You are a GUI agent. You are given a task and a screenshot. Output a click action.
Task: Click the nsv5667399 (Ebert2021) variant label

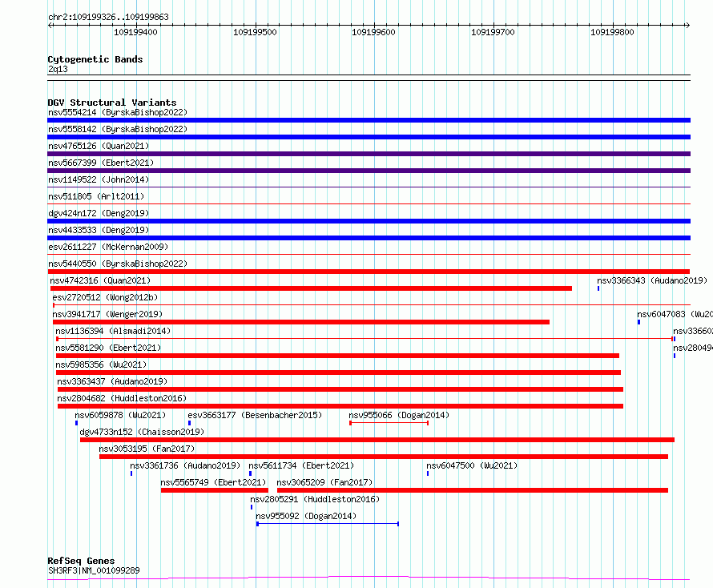[x=101, y=163]
